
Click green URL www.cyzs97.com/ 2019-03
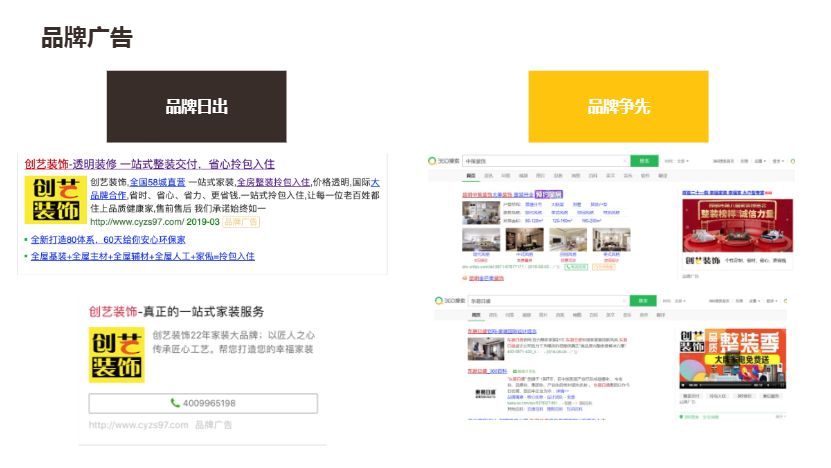point(155,222)
